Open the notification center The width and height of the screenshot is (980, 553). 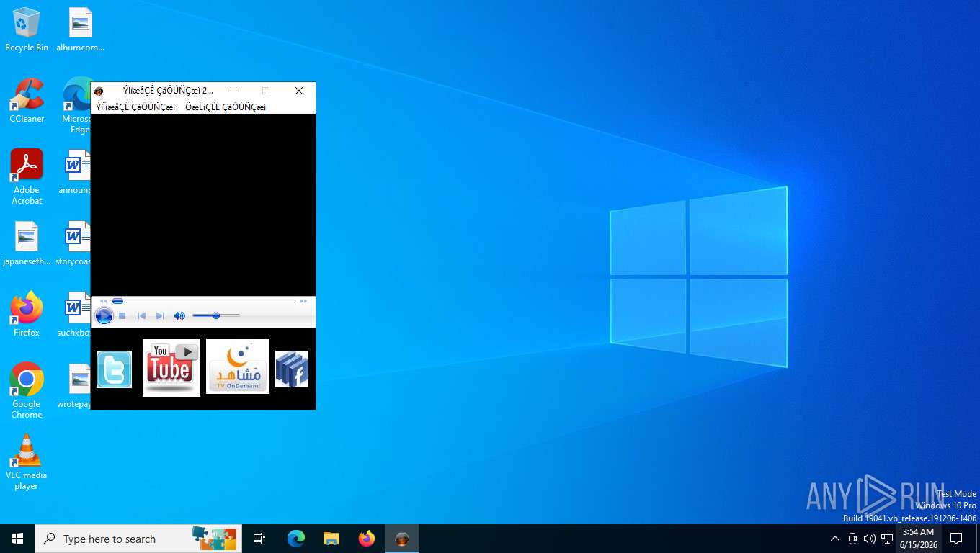956,539
